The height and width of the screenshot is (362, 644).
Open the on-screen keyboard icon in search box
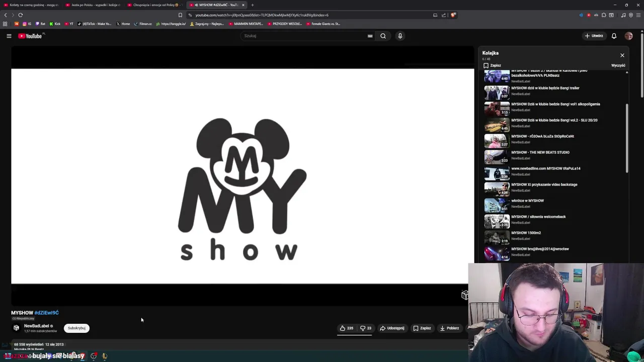click(370, 36)
